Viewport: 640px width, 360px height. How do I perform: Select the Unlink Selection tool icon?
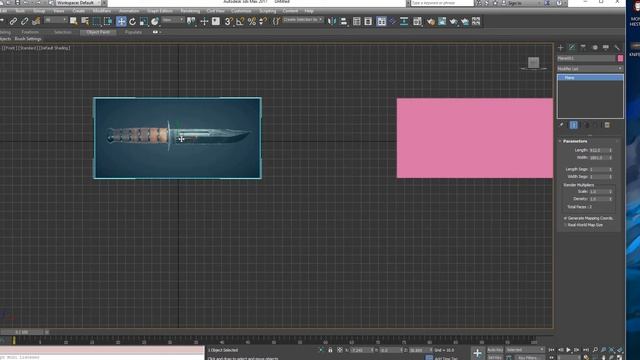[24, 21]
